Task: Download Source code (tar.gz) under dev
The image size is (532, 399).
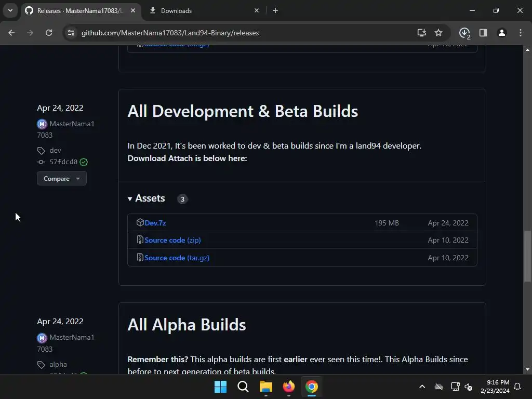Action: pos(177,258)
